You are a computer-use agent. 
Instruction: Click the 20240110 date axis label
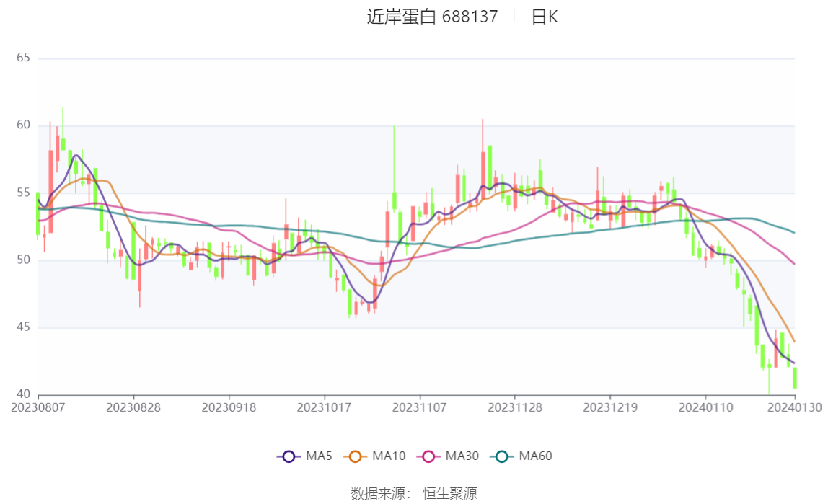click(705, 407)
